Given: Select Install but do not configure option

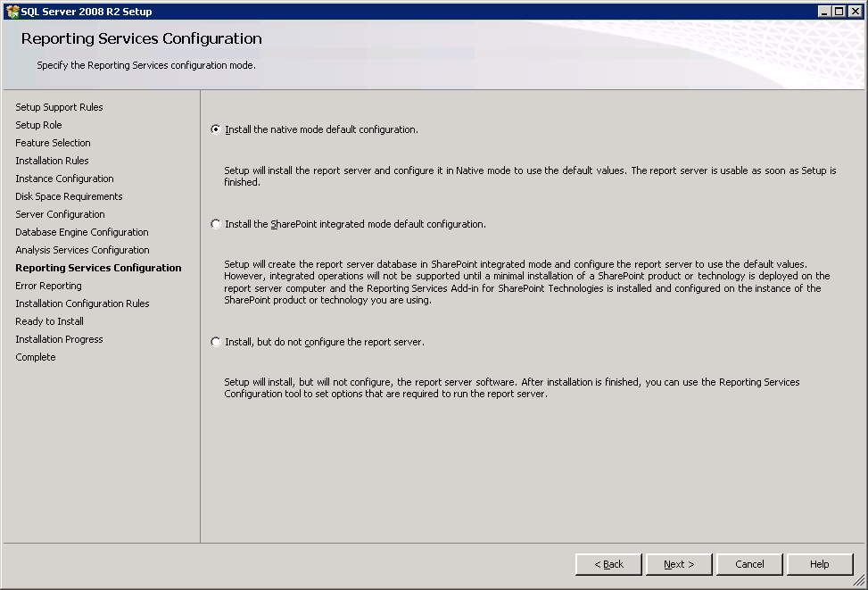Looking at the screenshot, I should 216,342.
